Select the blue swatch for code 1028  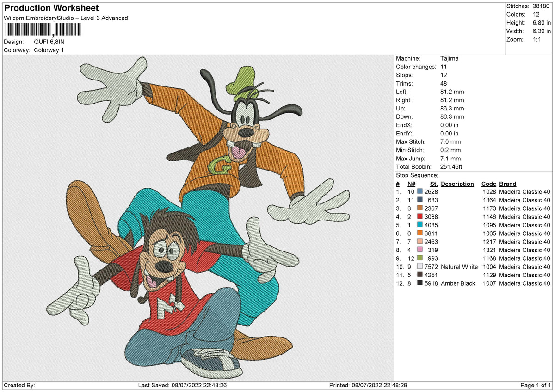point(420,192)
